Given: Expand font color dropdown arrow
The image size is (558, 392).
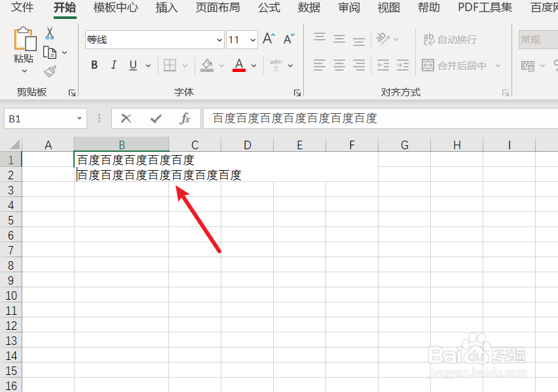Looking at the screenshot, I should (x=253, y=65).
